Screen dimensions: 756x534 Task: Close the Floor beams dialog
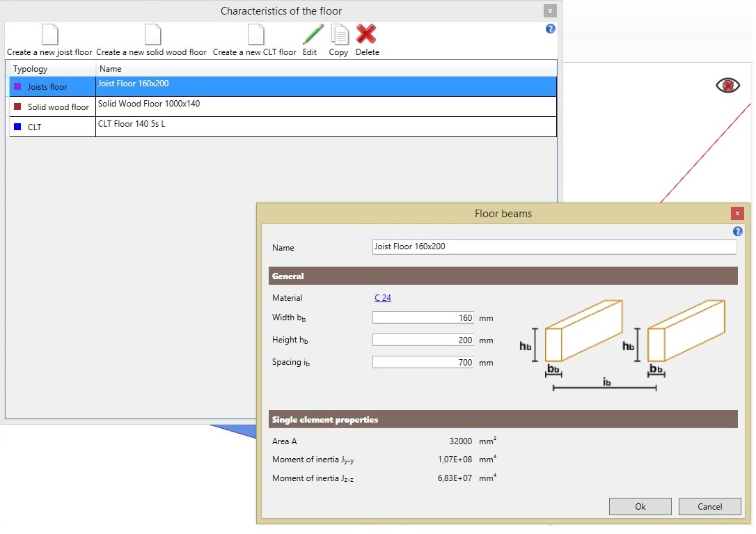pos(737,213)
